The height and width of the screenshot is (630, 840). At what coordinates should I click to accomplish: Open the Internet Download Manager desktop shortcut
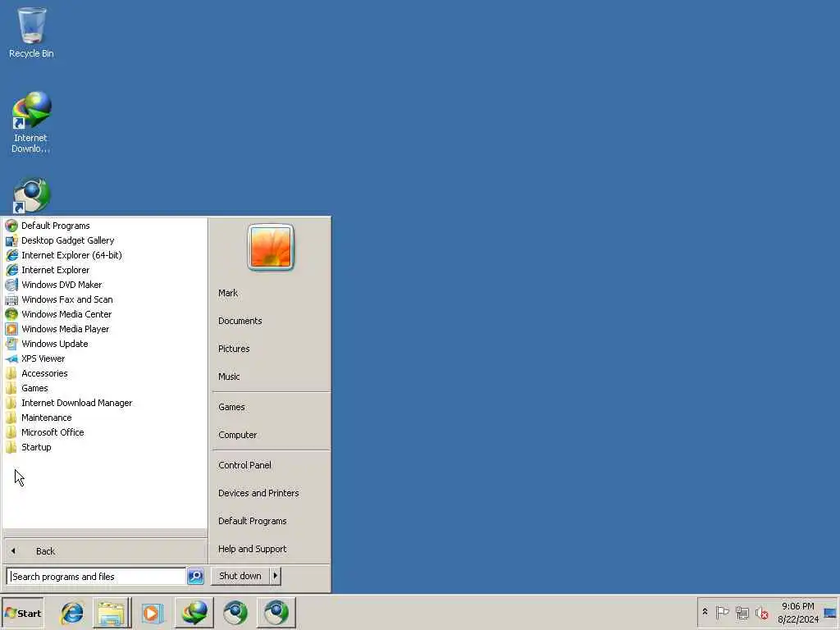click(x=31, y=122)
